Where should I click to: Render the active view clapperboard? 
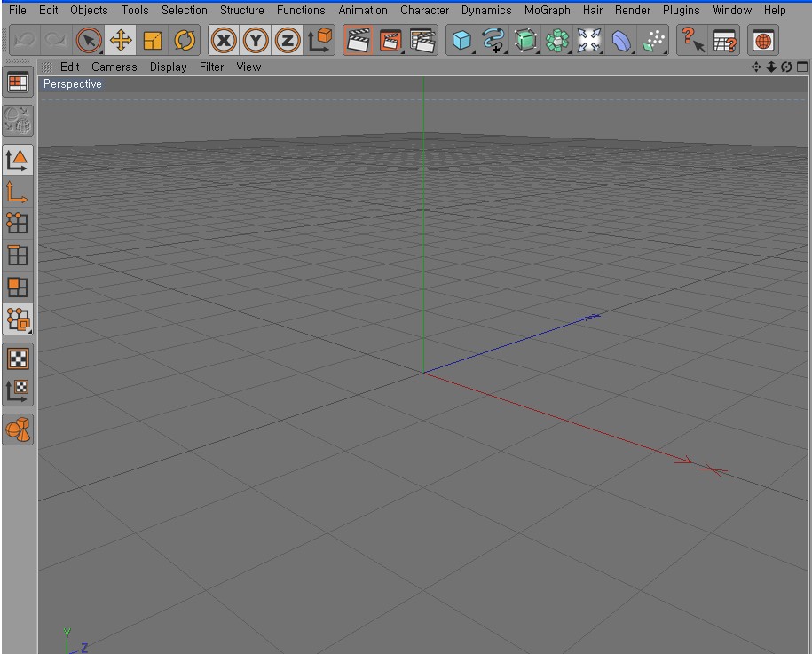[x=358, y=40]
